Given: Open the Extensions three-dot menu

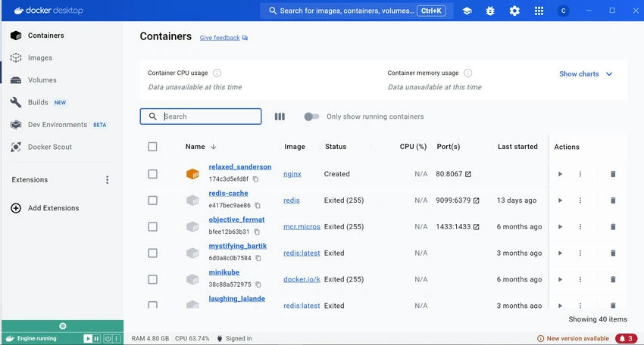Looking at the screenshot, I should tap(107, 179).
